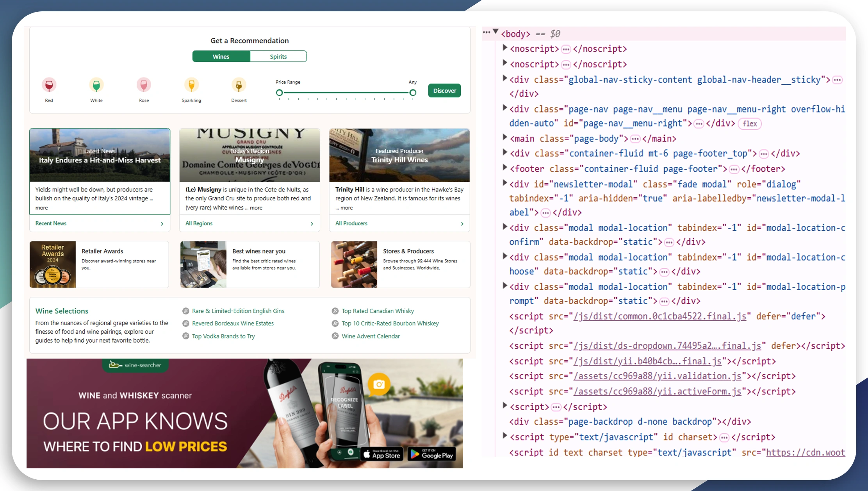Switch to the Spirits toggle

[x=278, y=57]
